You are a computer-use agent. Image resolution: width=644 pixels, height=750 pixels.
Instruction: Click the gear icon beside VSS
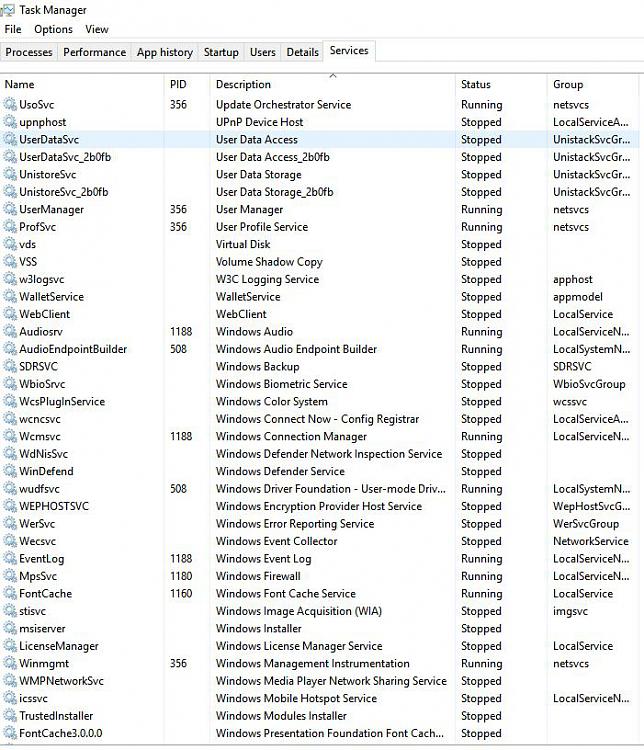[10, 262]
